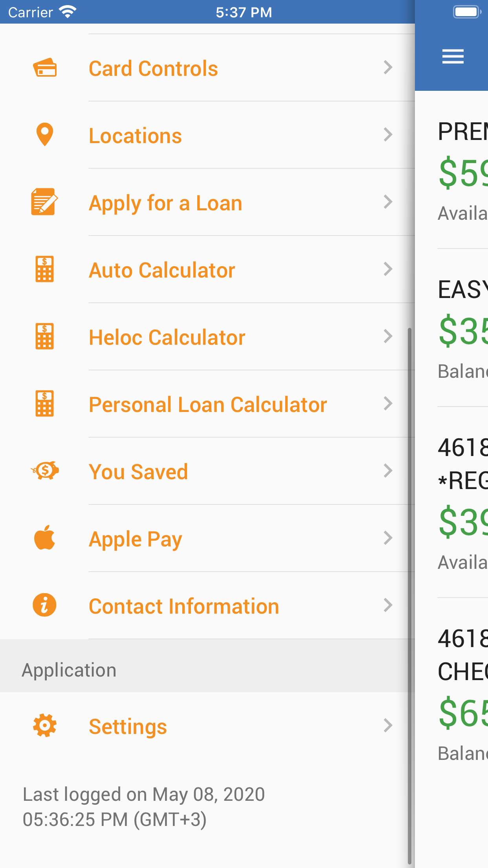Tap the chevron next to Personal Loan Calculator
The image size is (488, 868).
(388, 404)
